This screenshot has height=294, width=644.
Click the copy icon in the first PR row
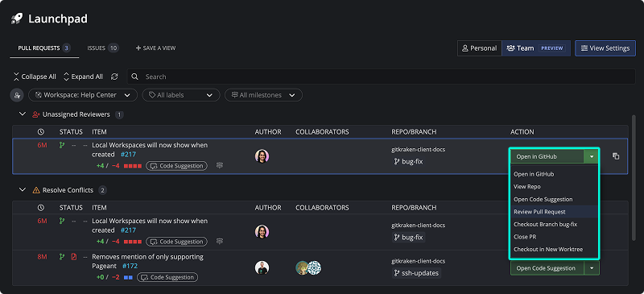[616, 156]
